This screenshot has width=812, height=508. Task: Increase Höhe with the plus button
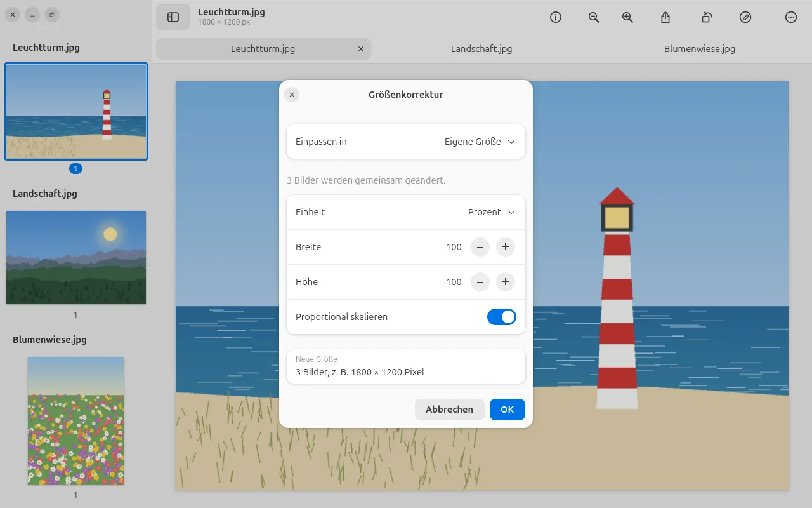(505, 282)
